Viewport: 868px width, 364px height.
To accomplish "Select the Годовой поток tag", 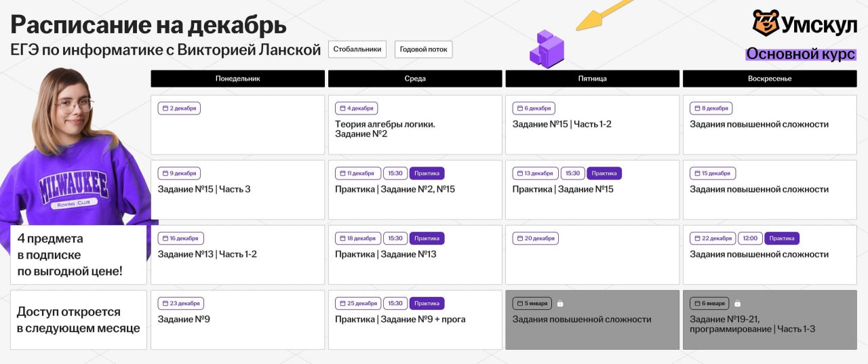I will click(x=423, y=49).
